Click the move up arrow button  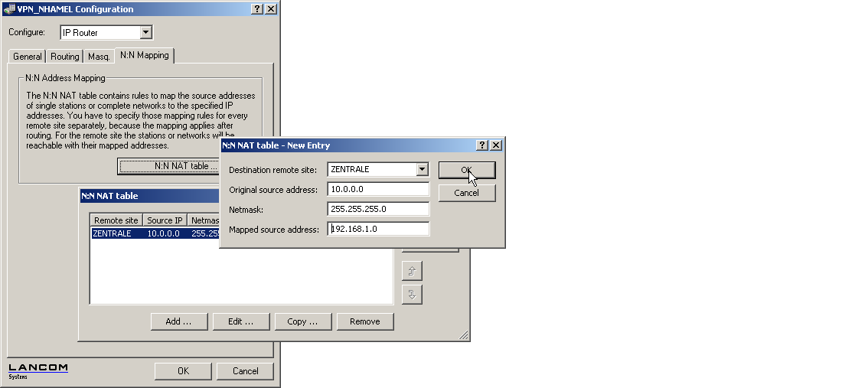412,271
